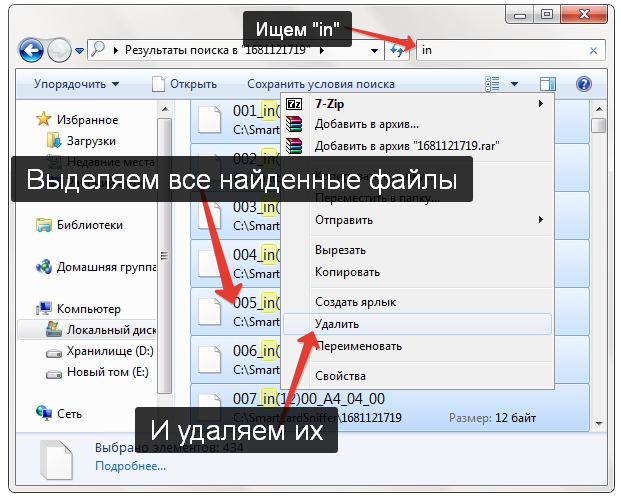The height and width of the screenshot is (499, 621).
Task: Click the Компьютер monitor icon
Action: [44, 309]
